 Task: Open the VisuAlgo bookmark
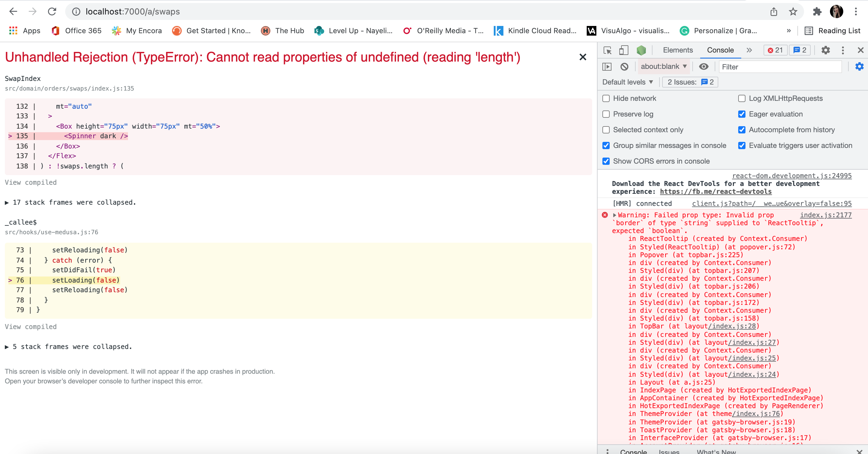tap(628, 31)
